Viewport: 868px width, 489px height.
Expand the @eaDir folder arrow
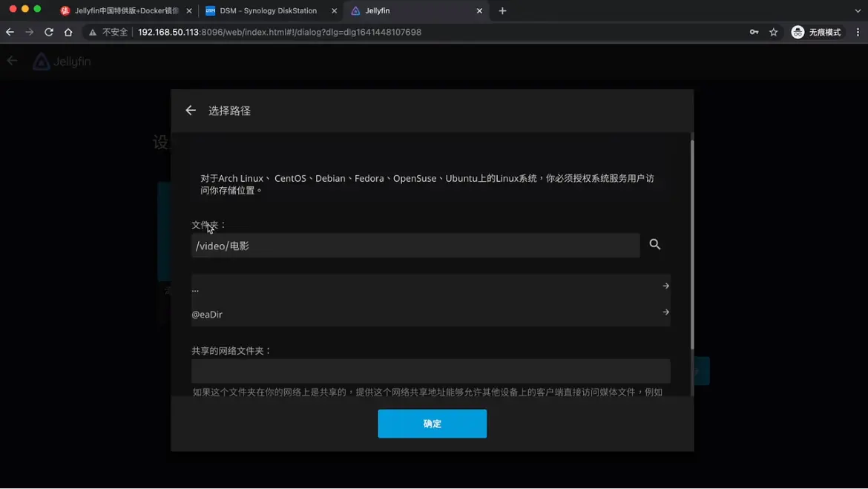pos(665,312)
